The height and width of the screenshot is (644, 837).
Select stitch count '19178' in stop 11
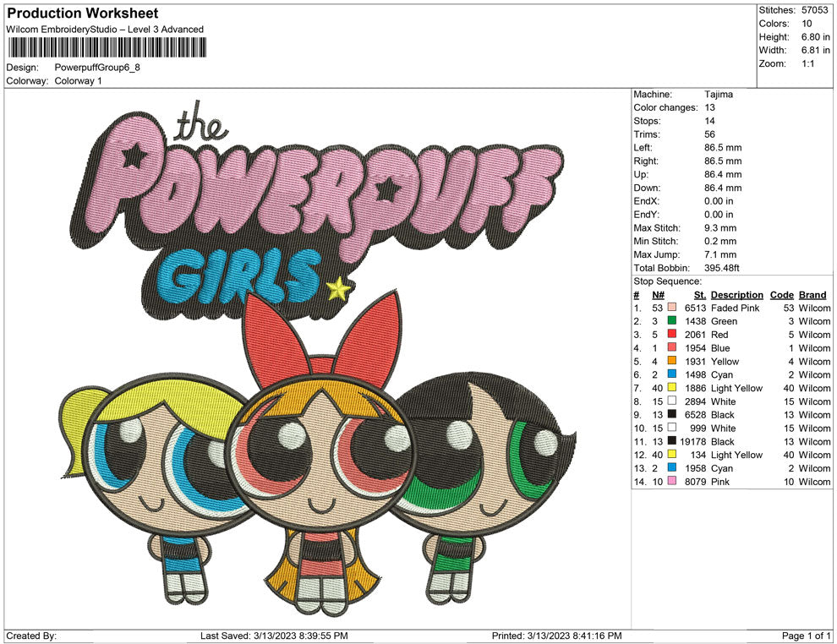[693, 441]
